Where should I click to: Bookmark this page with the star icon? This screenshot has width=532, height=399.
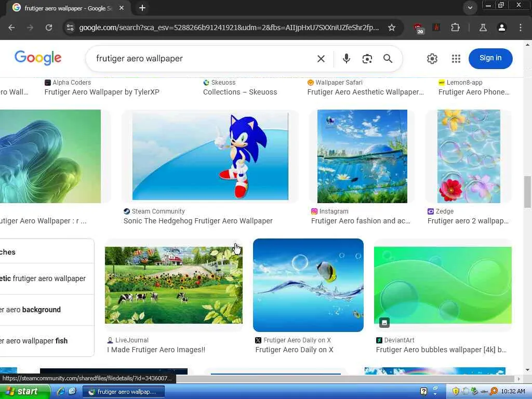click(x=392, y=28)
